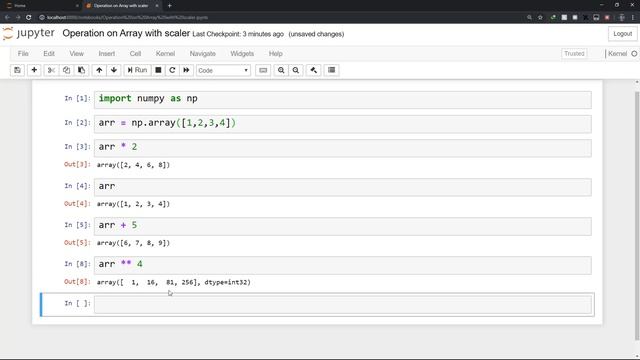The width and height of the screenshot is (640, 360).
Task: Click the notebook vertical scrollbar
Action: tap(637, 216)
